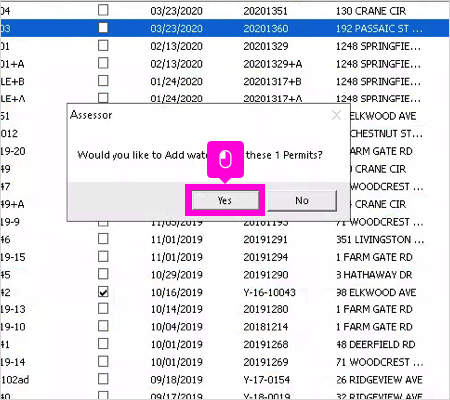This screenshot has width=450, height=400.
Task: Check the box for permit 20181214
Action: click(103, 326)
